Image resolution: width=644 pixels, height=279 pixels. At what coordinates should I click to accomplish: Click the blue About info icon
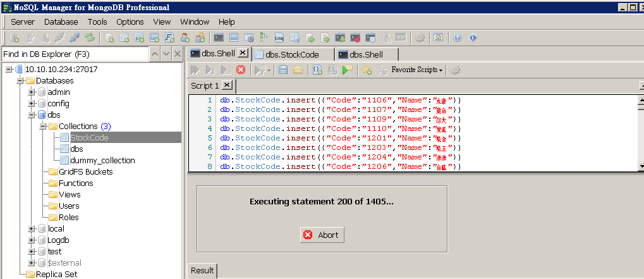point(473,38)
